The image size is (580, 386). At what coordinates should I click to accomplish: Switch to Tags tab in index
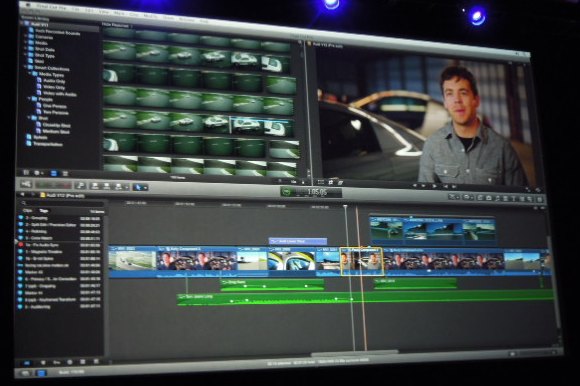tap(44, 211)
